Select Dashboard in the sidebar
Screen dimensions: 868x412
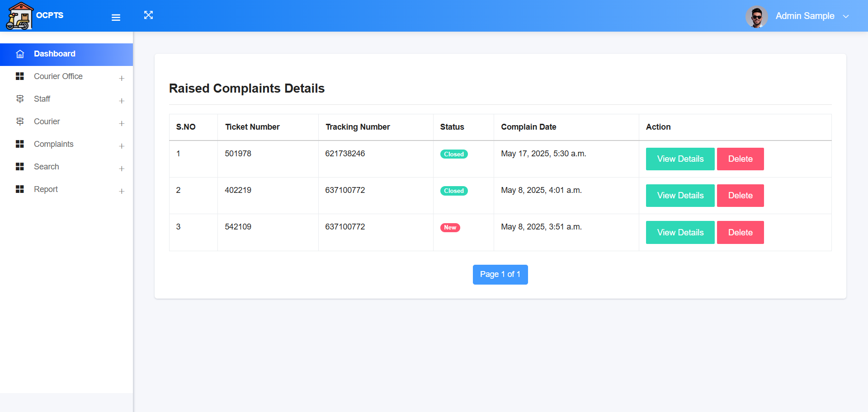point(66,55)
